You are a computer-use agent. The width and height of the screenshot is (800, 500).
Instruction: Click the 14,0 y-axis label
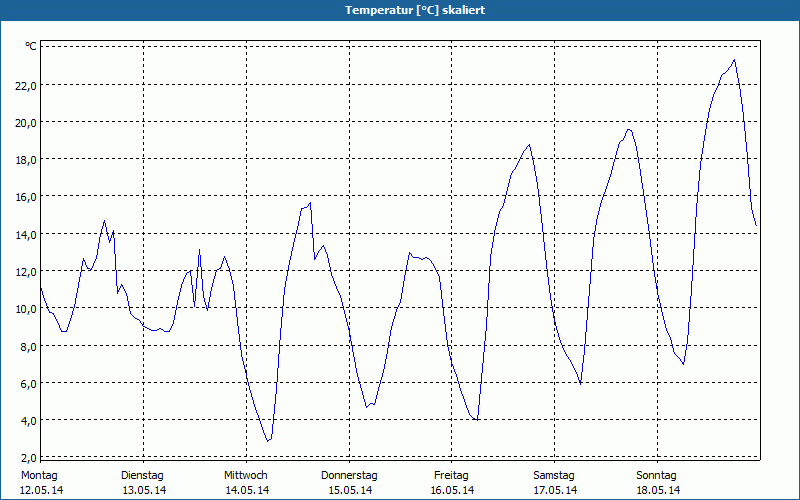[25, 234]
